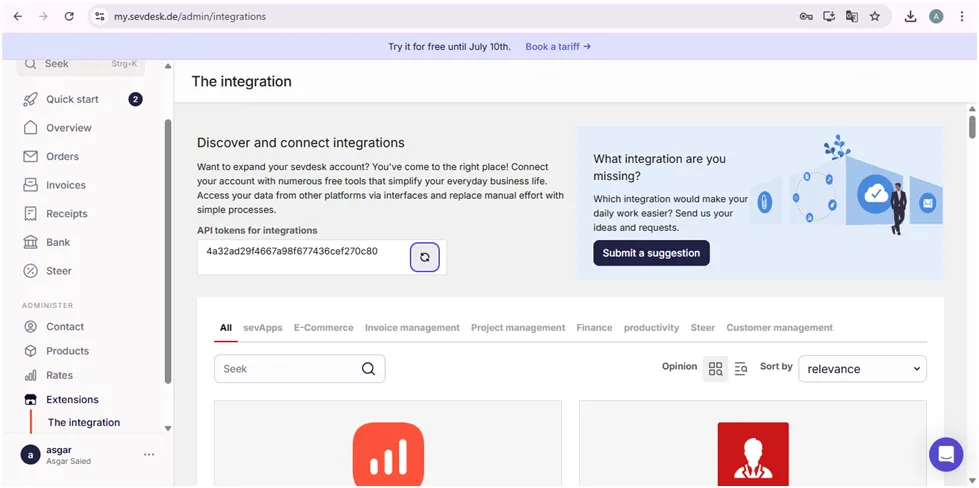Switch to the Steer category tab
Screen dimensions: 979x488
point(702,328)
